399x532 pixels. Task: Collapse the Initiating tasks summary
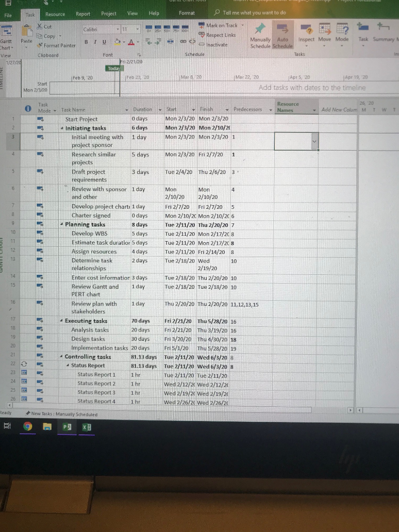click(x=62, y=128)
